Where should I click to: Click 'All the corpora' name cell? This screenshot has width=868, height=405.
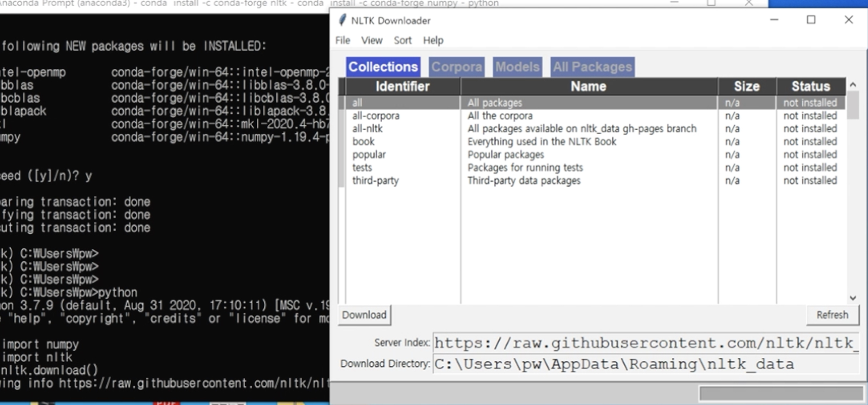(500, 116)
